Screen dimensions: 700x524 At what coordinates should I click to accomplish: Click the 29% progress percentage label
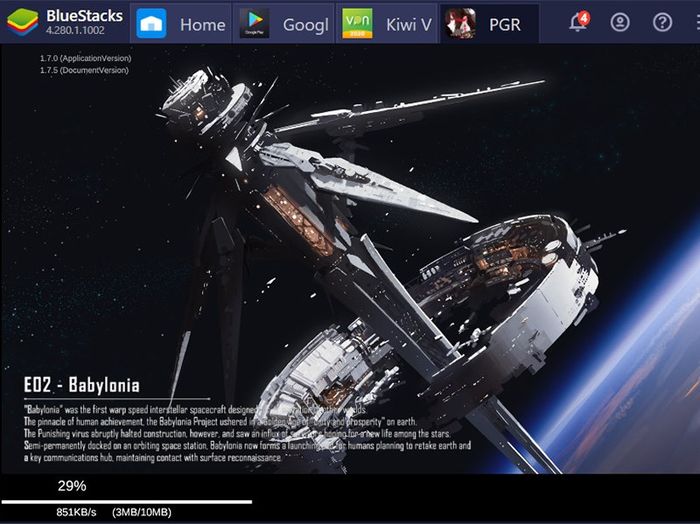(71, 486)
